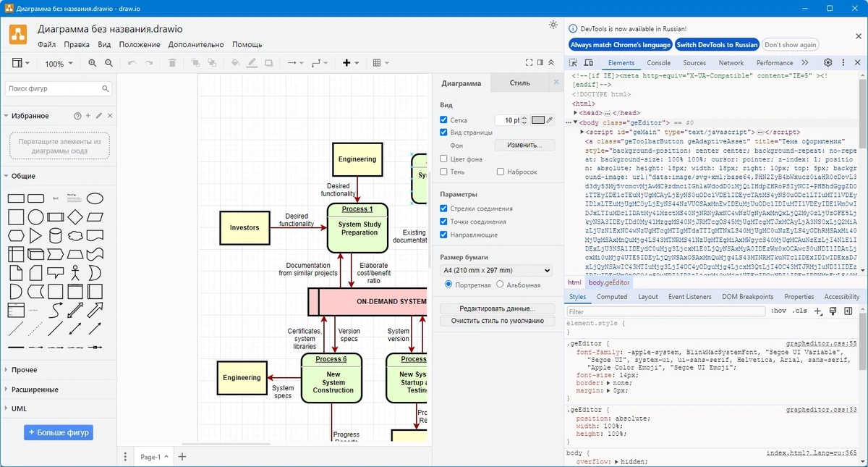The width and height of the screenshot is (868, 467).
Task: Open the table insert dropdown
Action: (x=380, y=63)
